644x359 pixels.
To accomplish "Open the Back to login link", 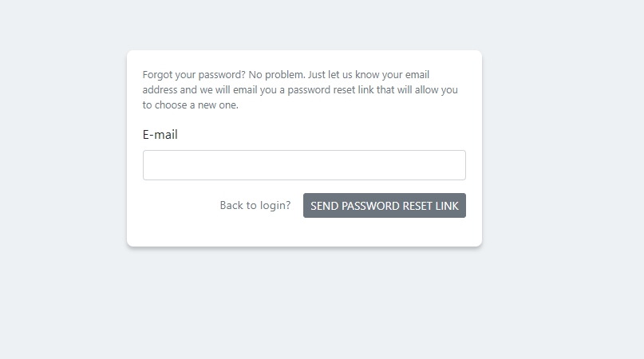I will point(255,206).
